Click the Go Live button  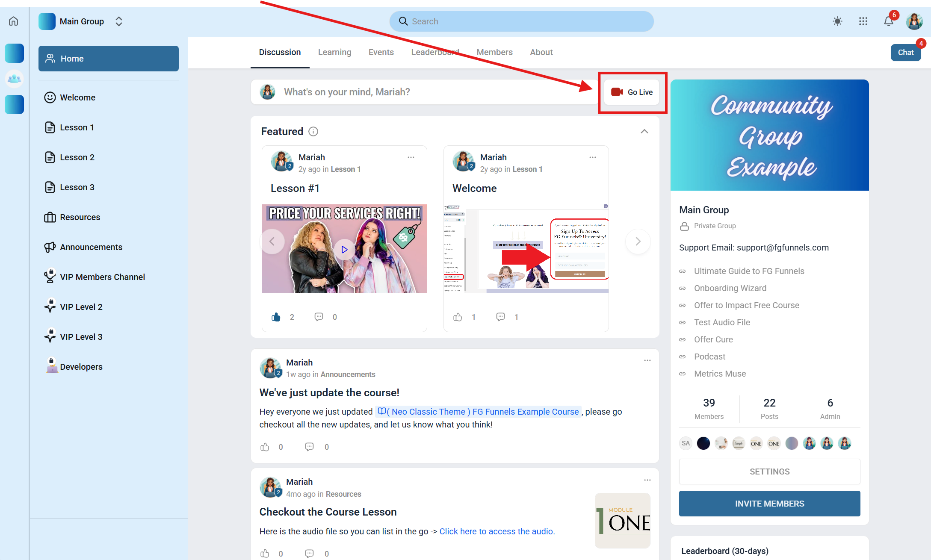tap(632, 92)
